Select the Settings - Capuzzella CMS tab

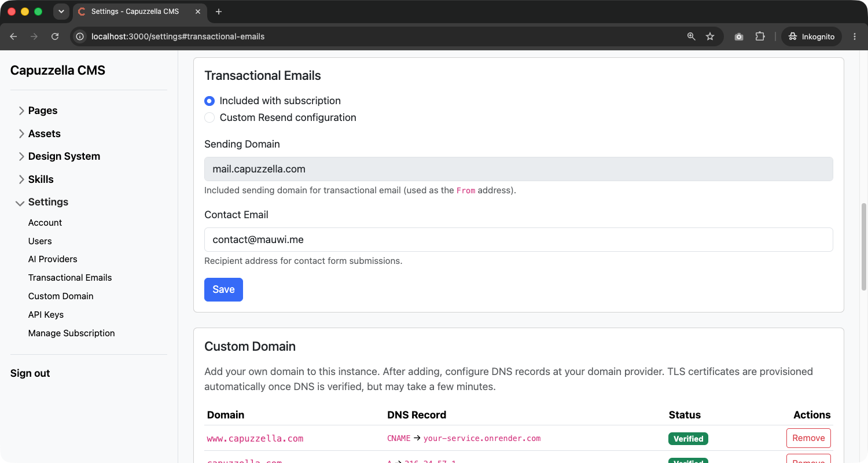[x=141, y=12]
